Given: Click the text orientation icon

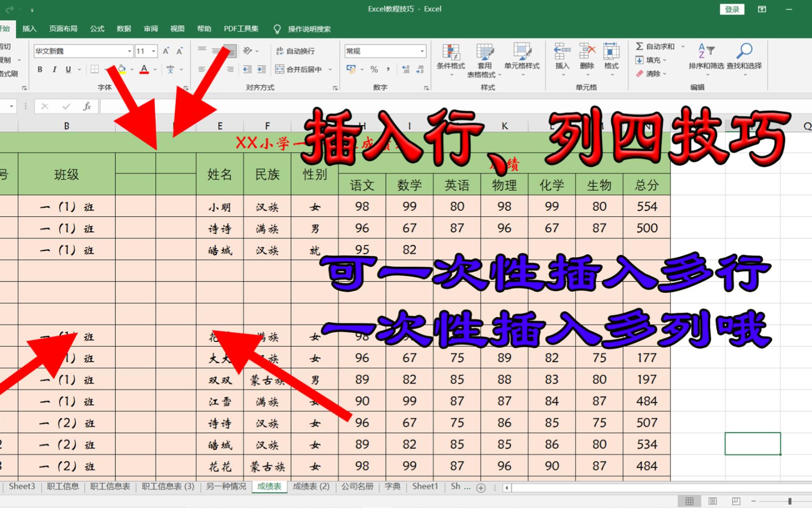Looking at the screenshot, I should (x=247, y=50).
